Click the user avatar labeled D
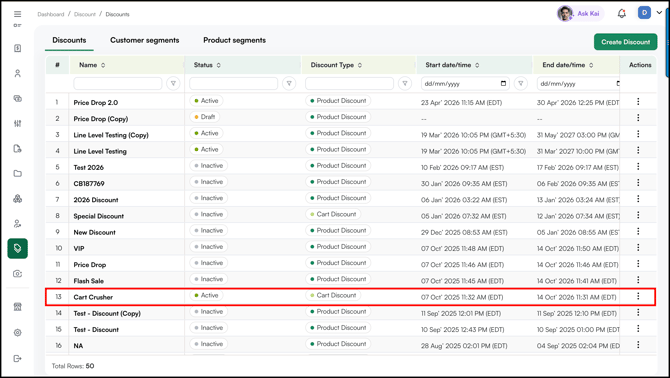The image size is (670, 378). (x=644, y=13)
